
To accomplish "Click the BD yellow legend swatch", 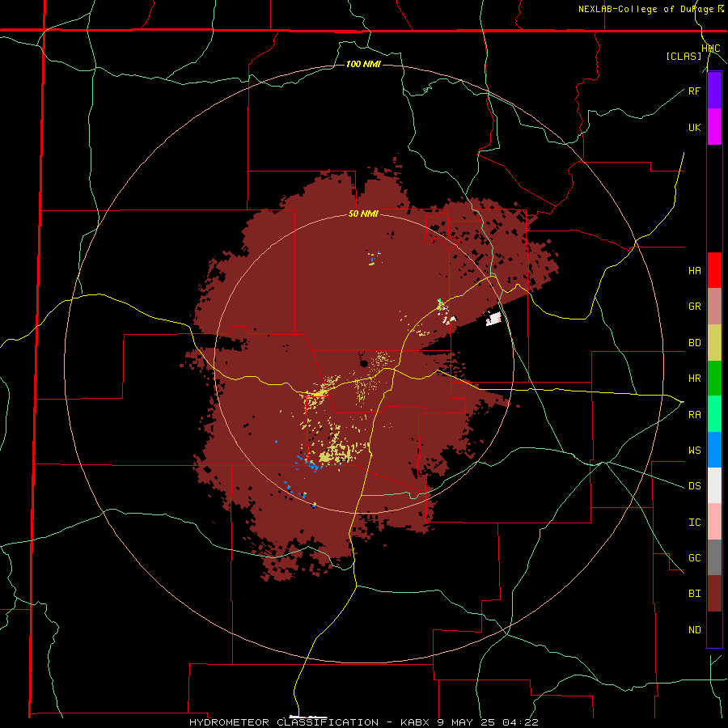I will click(714, 343).
